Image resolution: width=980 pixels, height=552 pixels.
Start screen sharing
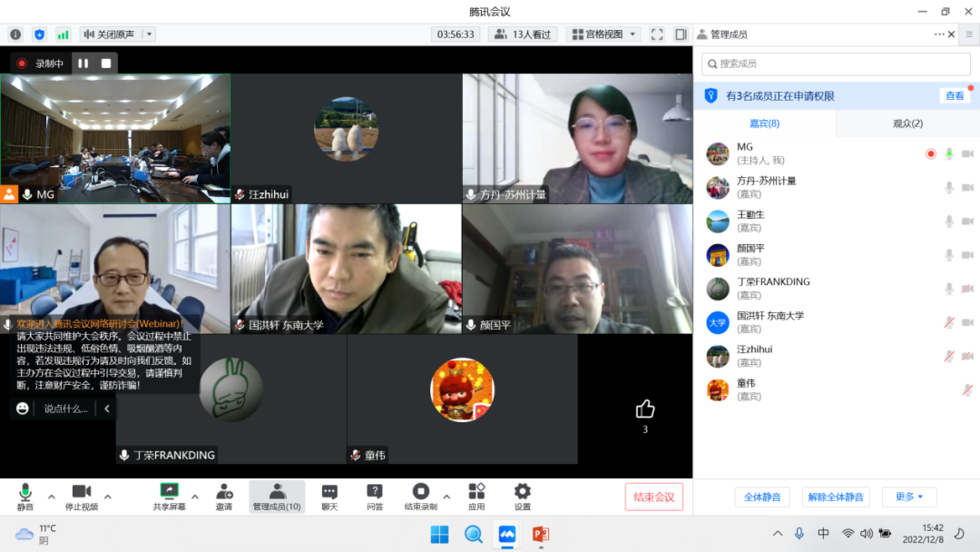point(169,497)
